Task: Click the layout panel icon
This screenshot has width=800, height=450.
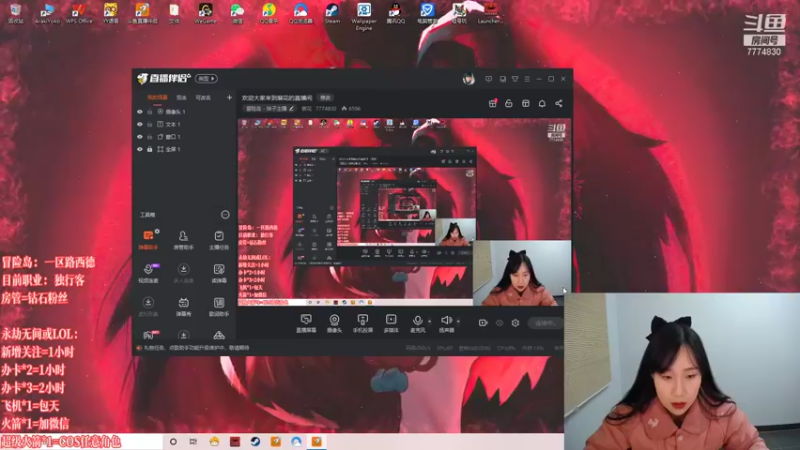Action: [x=526, y=104]
